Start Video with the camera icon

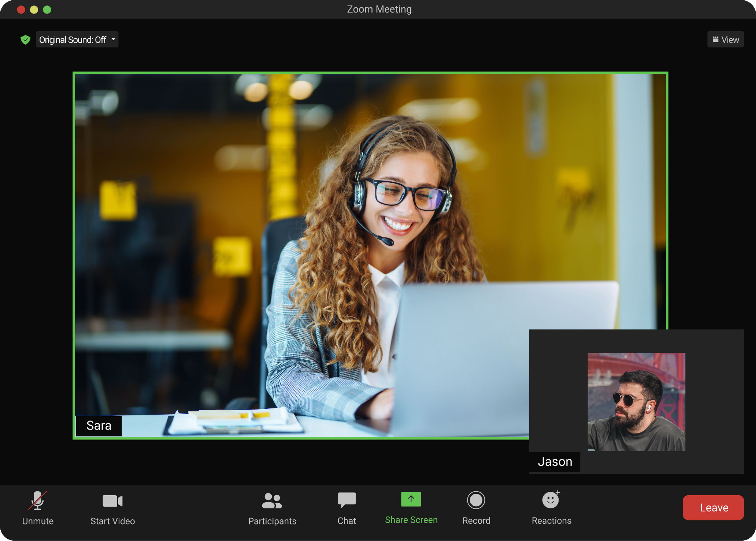(x=112, y=501)
